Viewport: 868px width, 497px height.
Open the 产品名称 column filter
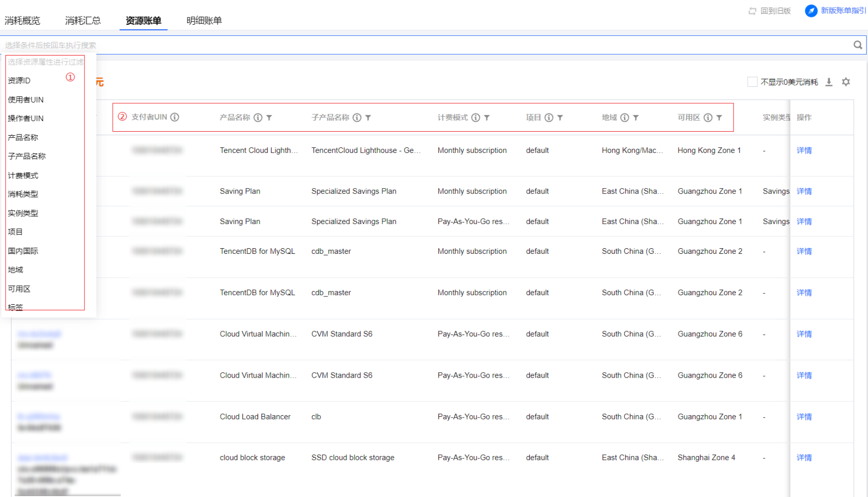pos(269,118)
